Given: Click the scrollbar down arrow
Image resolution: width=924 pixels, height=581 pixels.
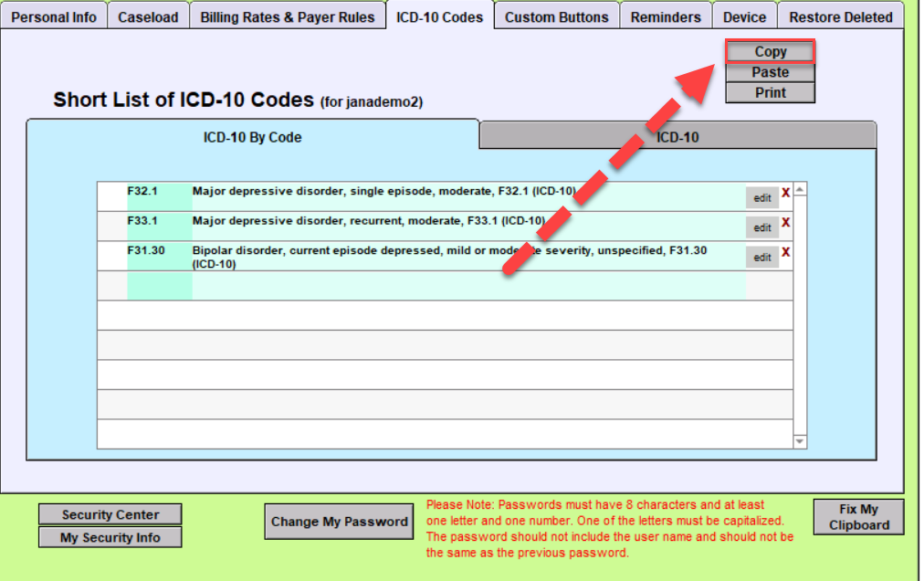Looking at the screenshot, I should (x=801, y=441).
